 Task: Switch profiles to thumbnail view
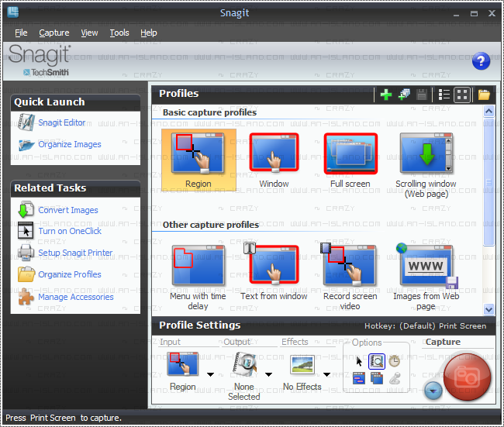[x=462, y=95]
